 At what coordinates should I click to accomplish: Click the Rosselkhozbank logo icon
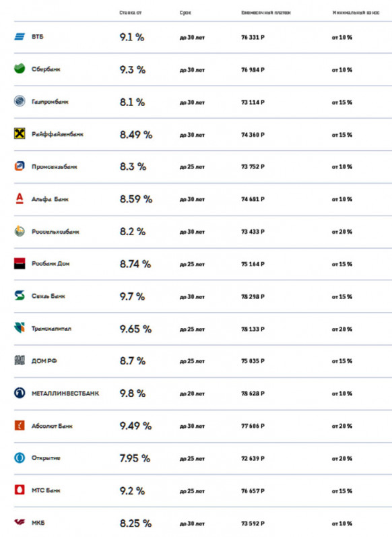click(x=20, y=231)
